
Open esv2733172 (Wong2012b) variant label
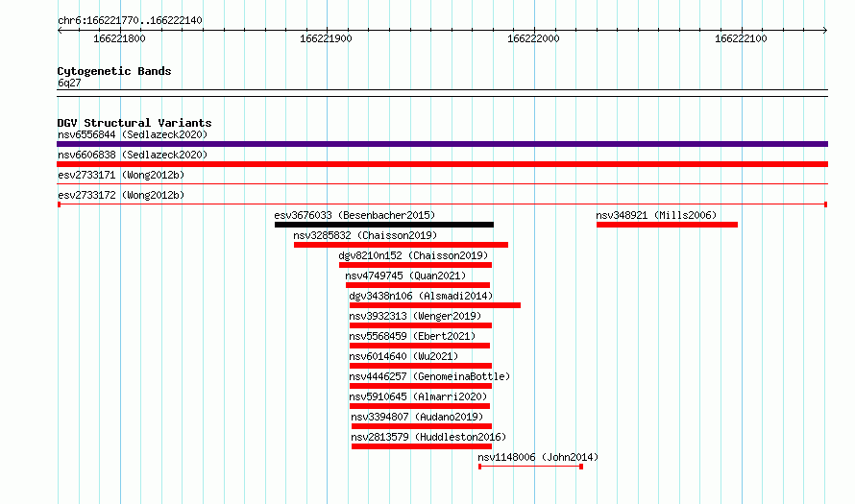pyautogui.click(x=121, y=195)
